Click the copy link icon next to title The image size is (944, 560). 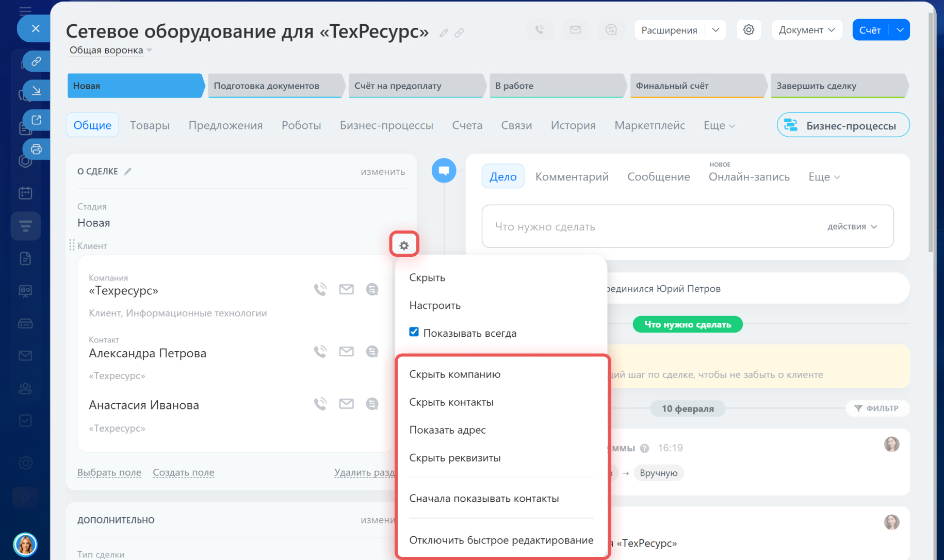click(x=459, y=33)
